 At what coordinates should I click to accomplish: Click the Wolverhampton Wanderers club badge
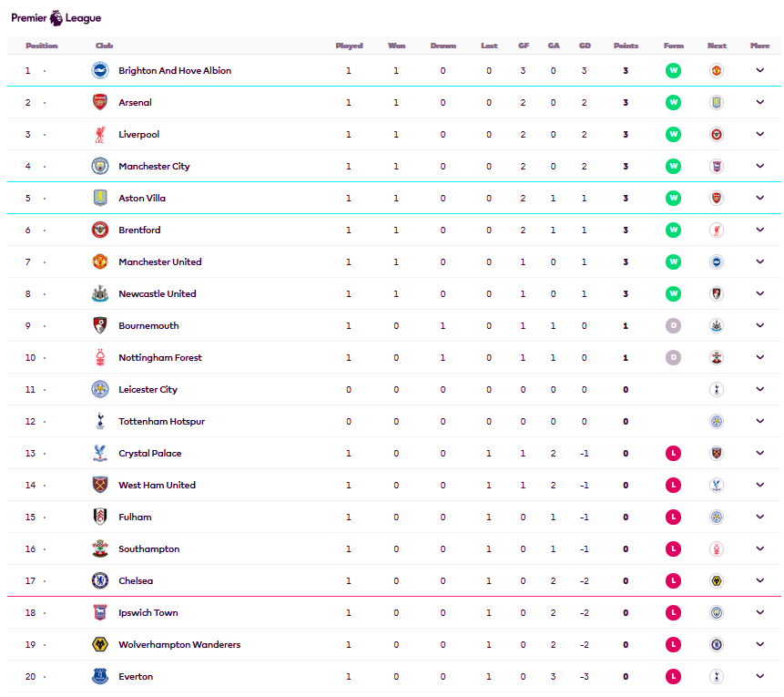(100, 644)
